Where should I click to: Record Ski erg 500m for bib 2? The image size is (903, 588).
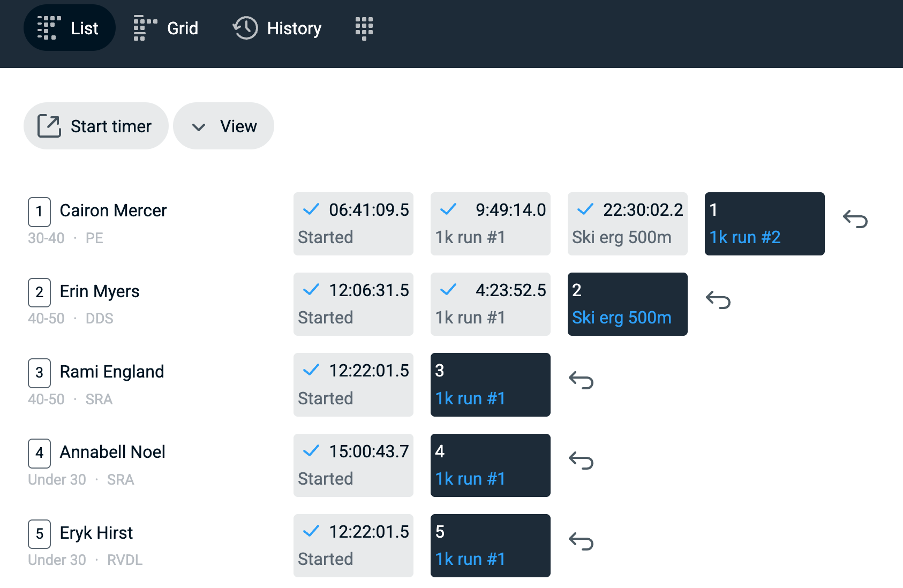point(627,304)
